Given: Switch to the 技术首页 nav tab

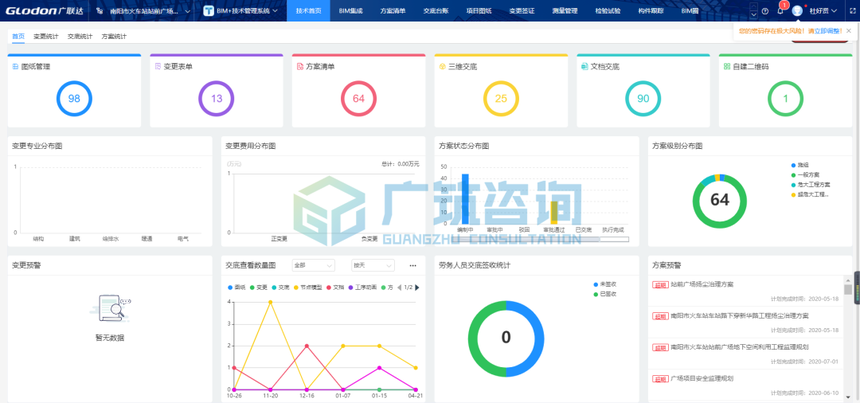Looking at the screenshot, I should [x=309, y=10].
